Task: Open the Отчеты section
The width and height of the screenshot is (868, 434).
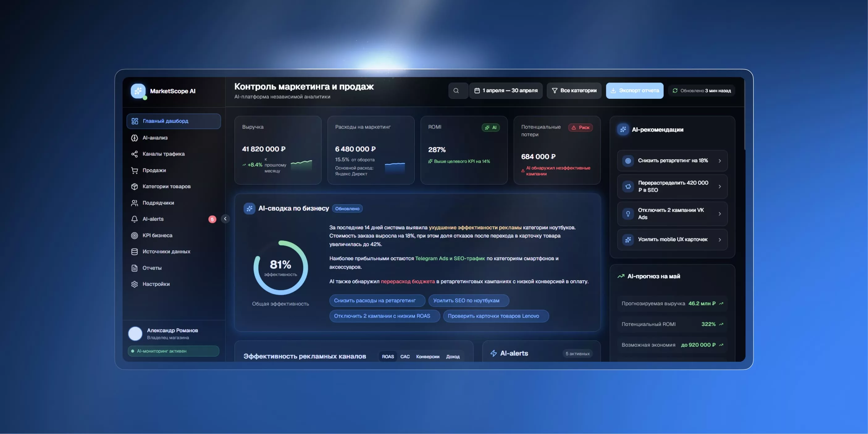Action: [174, 268]
